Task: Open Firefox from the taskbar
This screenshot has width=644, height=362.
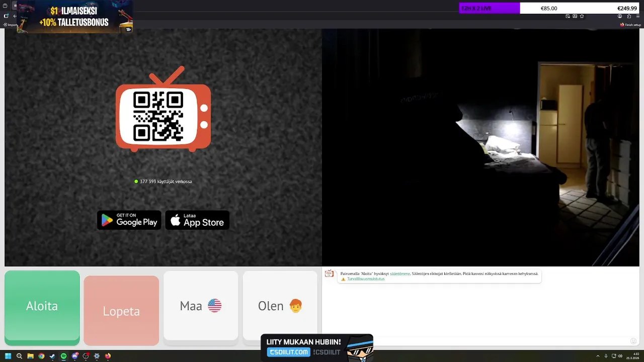Action: click(x=108, y=356)
